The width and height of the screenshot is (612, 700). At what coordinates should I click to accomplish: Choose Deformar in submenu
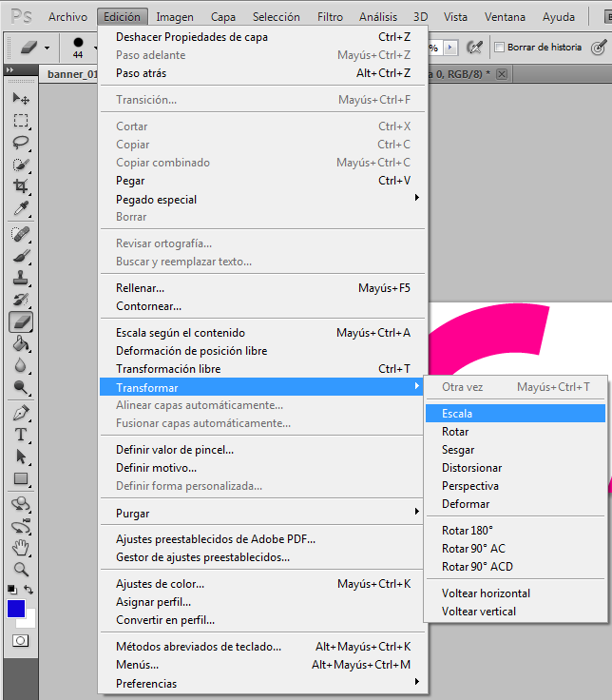(x=515, y=503)
